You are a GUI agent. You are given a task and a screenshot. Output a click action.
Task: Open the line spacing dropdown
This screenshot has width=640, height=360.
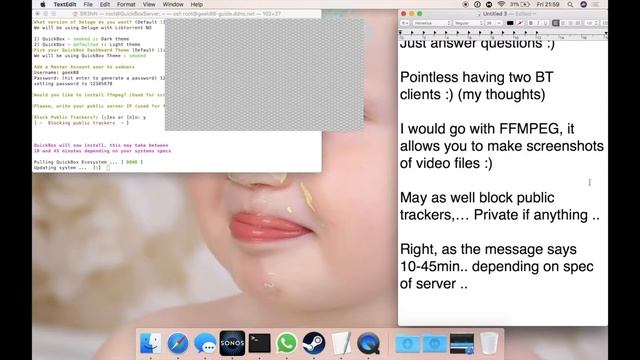[591, 23]
